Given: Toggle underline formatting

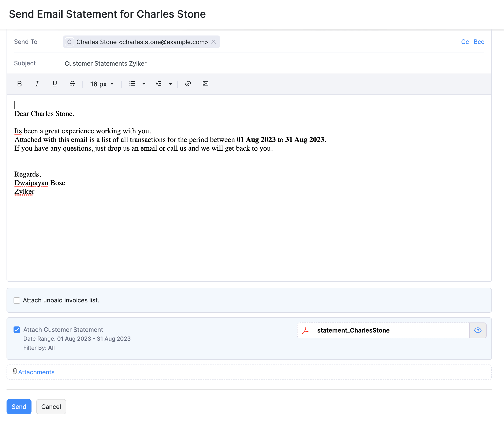Looking at the screenshot, I should [x=55, y=84].
